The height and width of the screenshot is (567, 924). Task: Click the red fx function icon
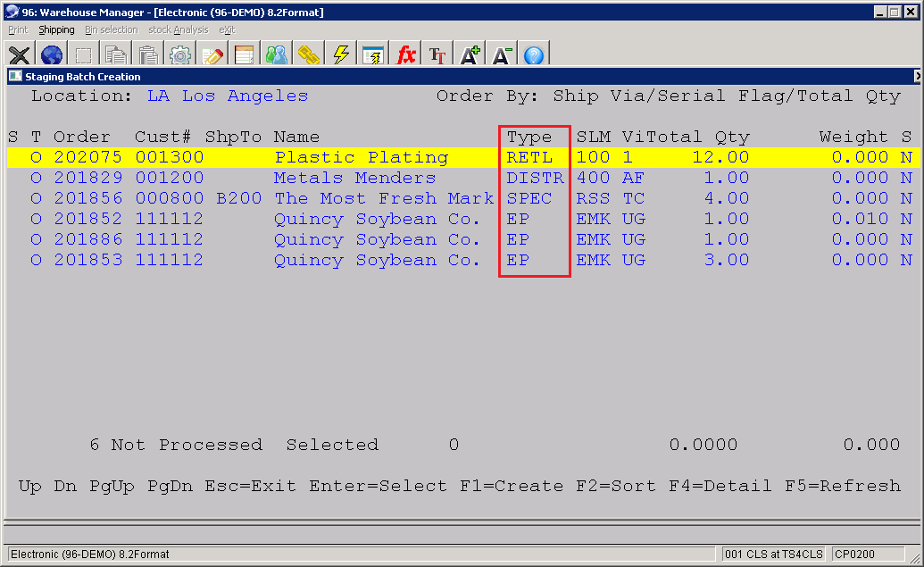[x=406, y=55]
